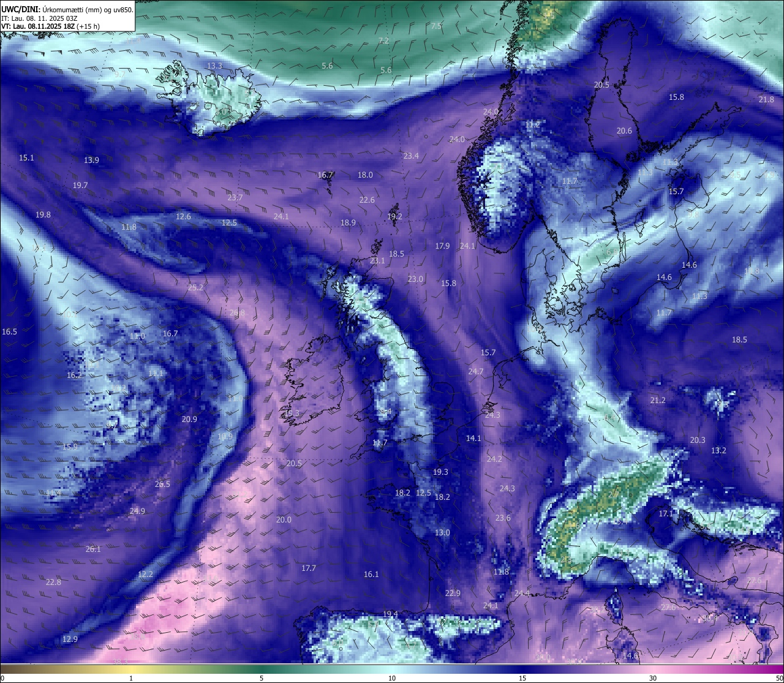
Task: Select the 21.2 value label
Action: pyautogui.click(x=657, y=400)
